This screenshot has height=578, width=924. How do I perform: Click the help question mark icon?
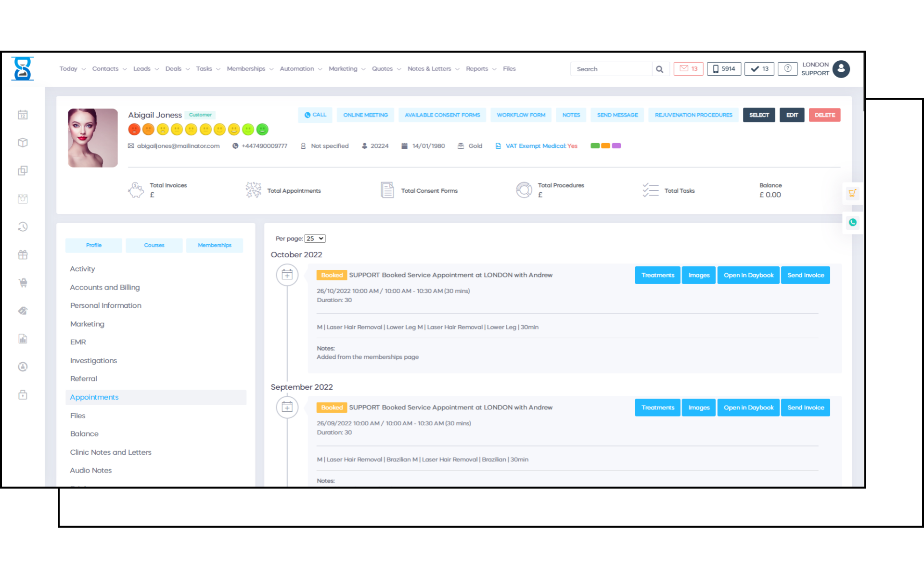(787, 68)
